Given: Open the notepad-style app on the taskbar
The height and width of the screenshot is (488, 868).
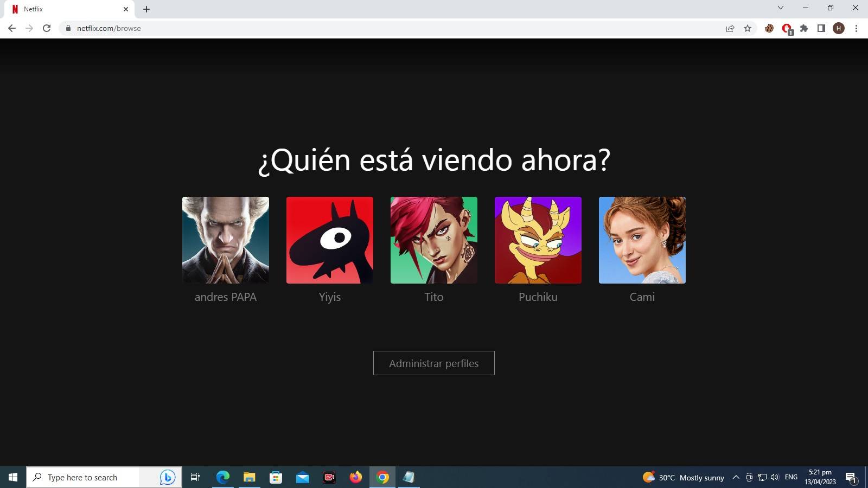Looking at the screenshot, I should (409, 477).
